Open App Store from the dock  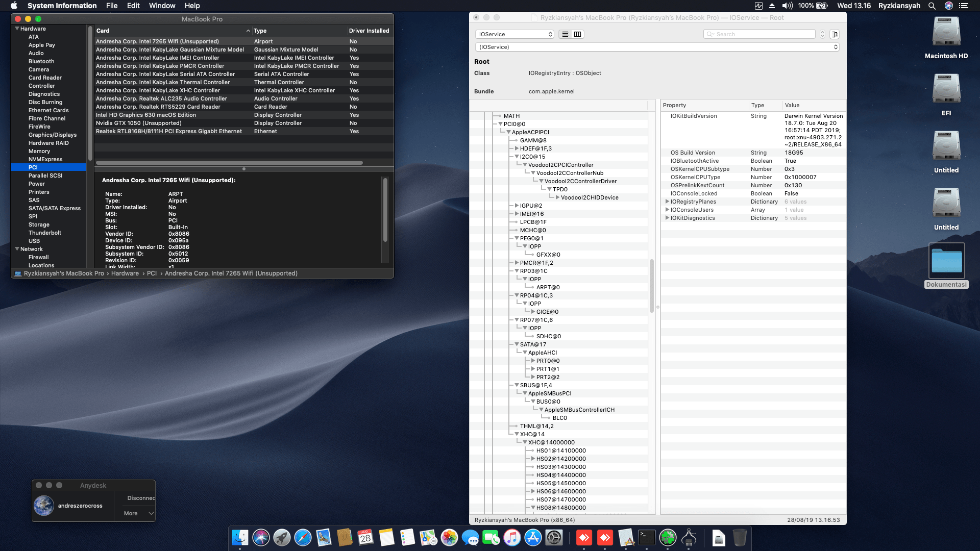(x=533, y=538)
